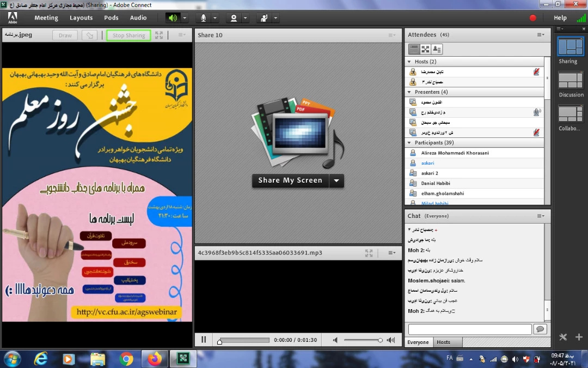Toggle the speaker audio icon in top toolbar
Image resolution: width=588 pixels, height=368 pixels.
(173, 18)
